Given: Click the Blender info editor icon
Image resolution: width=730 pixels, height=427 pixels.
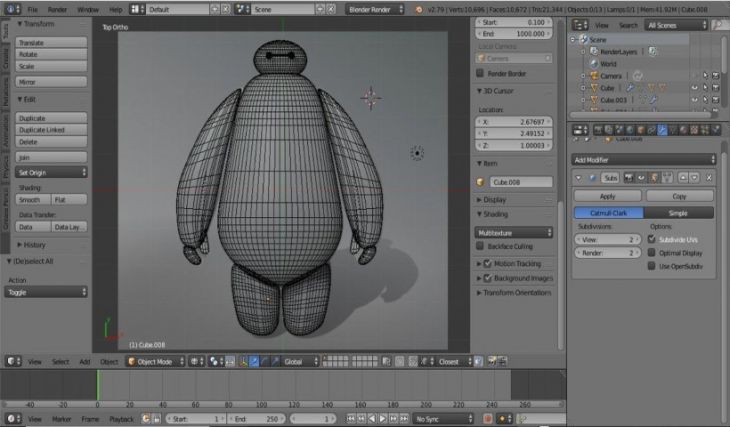Looking at the screenshot, I should tap(12, 9).
